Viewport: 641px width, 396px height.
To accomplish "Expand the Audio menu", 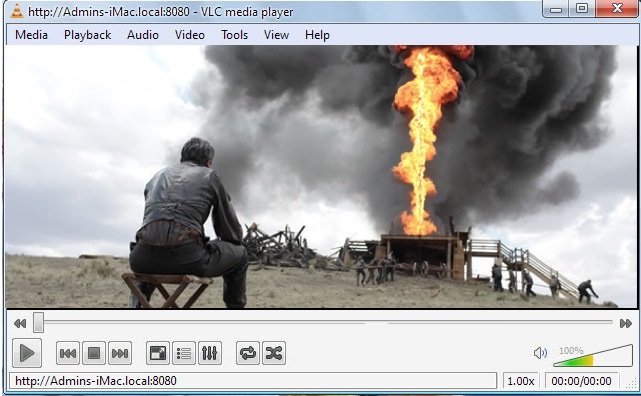I will (x=143, y=35).
